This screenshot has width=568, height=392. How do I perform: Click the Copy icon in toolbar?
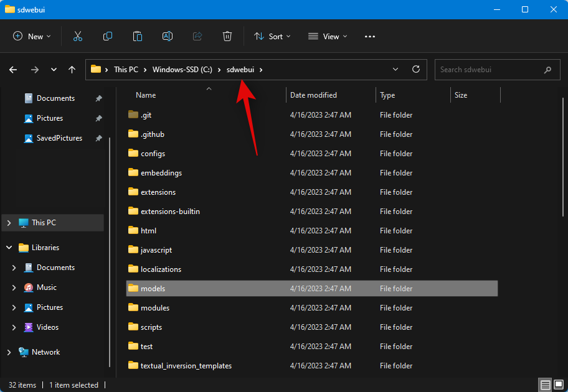point(108,37)
